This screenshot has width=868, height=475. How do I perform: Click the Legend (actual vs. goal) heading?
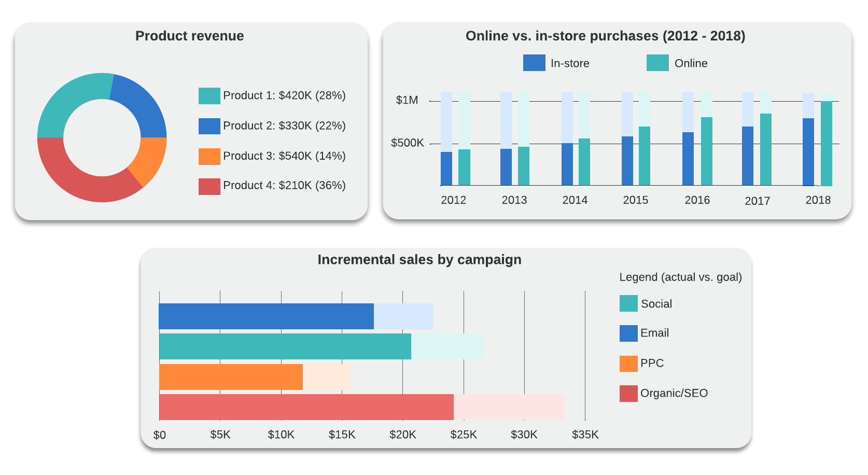[x=681, y=277]
